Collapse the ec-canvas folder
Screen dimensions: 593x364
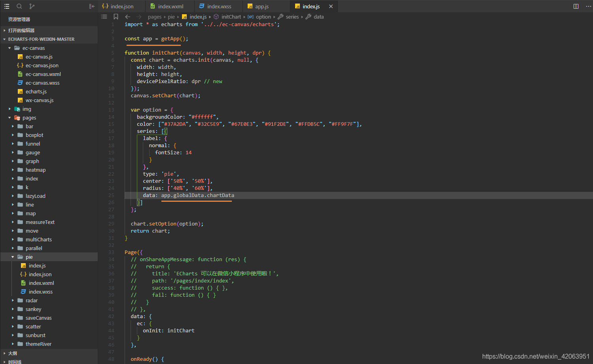tap(49, 48)
